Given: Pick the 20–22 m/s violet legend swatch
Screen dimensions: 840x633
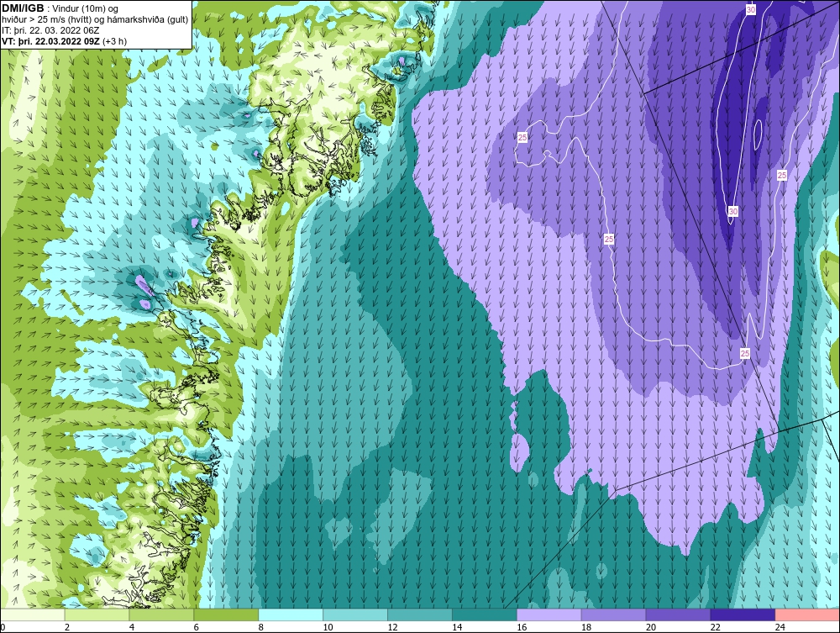Looking at the screenshot, I should click(678, 615).
